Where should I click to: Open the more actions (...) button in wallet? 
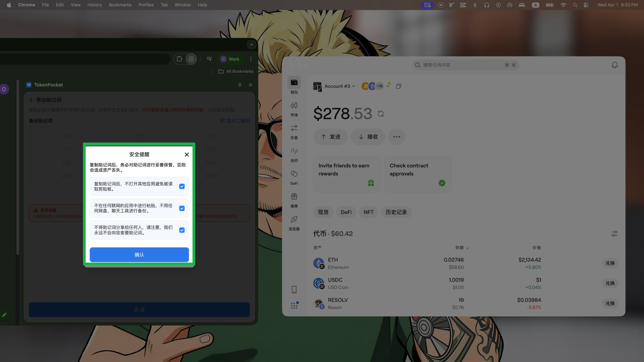click(397, 137)
